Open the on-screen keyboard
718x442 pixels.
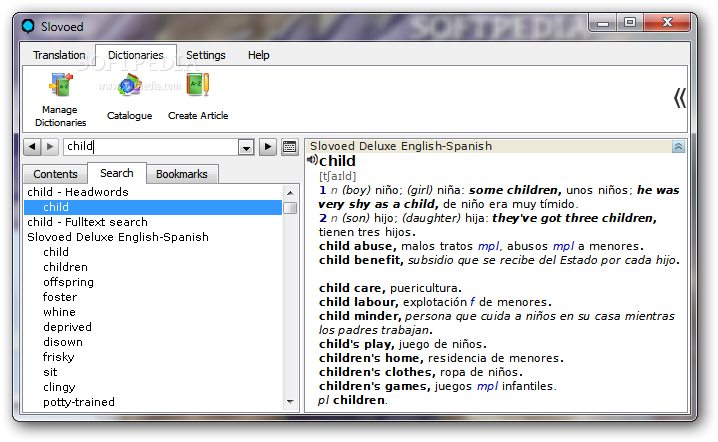pyautogui.click(x=289, y=147)
